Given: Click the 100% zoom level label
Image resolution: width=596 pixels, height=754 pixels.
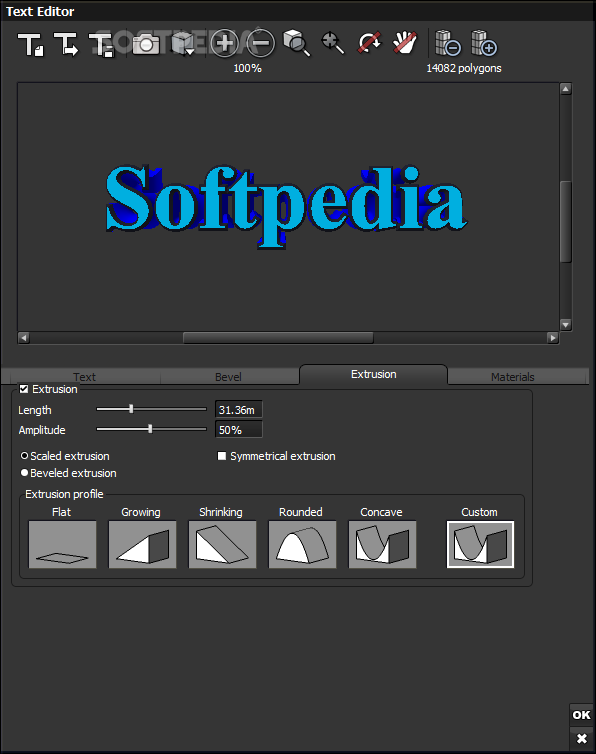Looking at the screenshot, I should click(247, 68).
